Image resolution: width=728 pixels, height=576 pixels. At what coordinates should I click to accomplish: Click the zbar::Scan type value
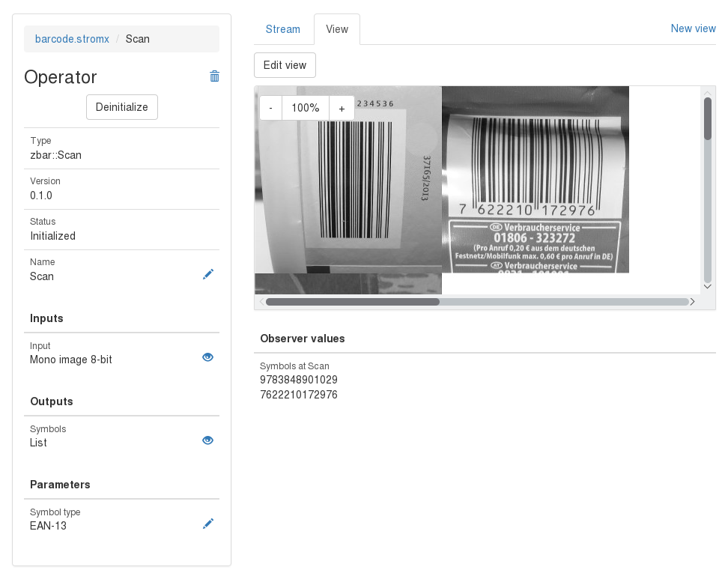click(55, 155)
